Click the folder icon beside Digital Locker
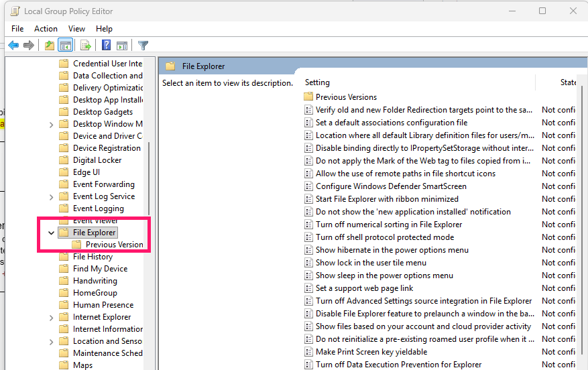 tap(64, 160)
